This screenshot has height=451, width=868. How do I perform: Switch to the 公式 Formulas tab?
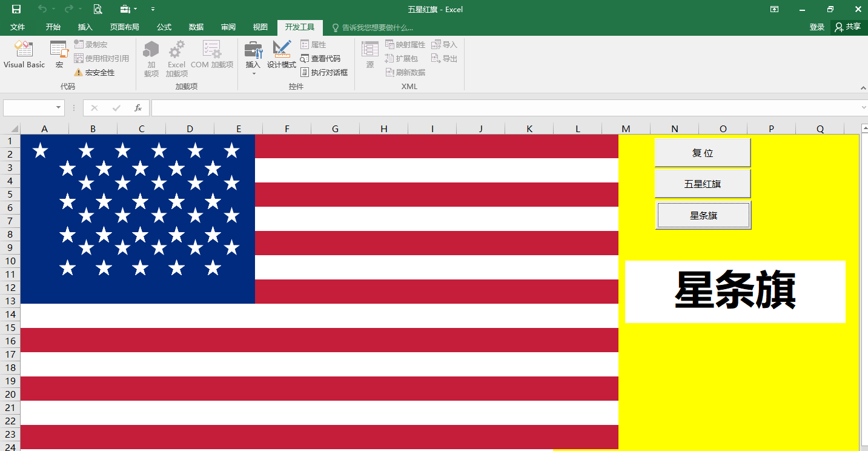(x=164, y=27)
